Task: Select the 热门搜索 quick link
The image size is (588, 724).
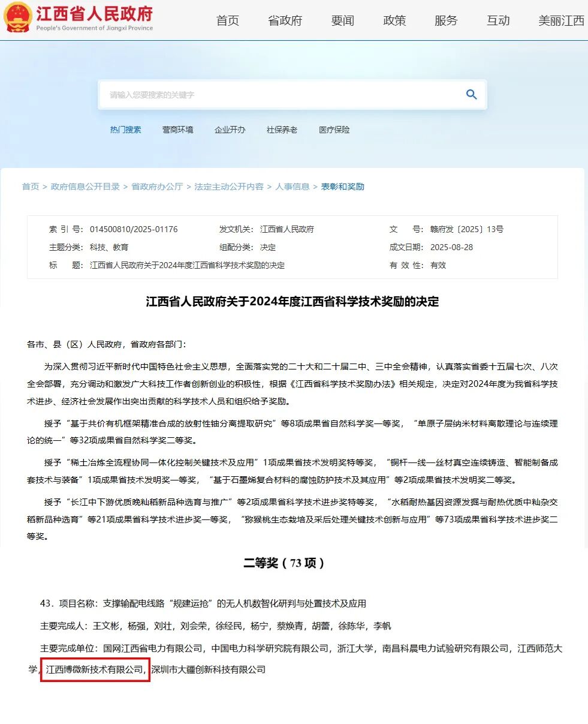Action: [126, 130]
